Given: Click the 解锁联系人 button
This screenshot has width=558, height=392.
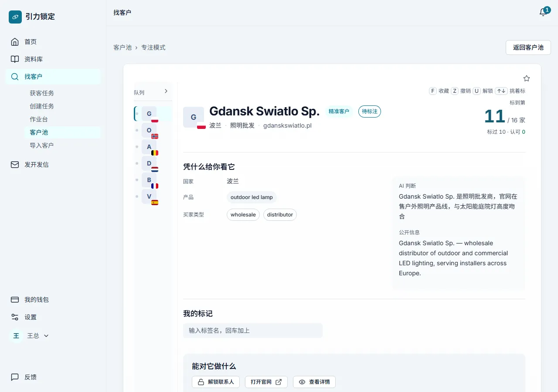Looking at the screenshot, I should tap(216, 382).
